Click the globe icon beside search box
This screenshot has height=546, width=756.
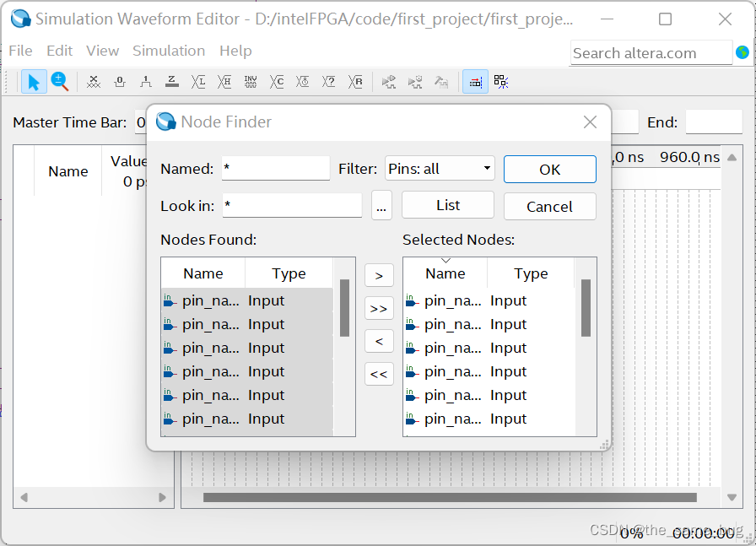[742, 52]
